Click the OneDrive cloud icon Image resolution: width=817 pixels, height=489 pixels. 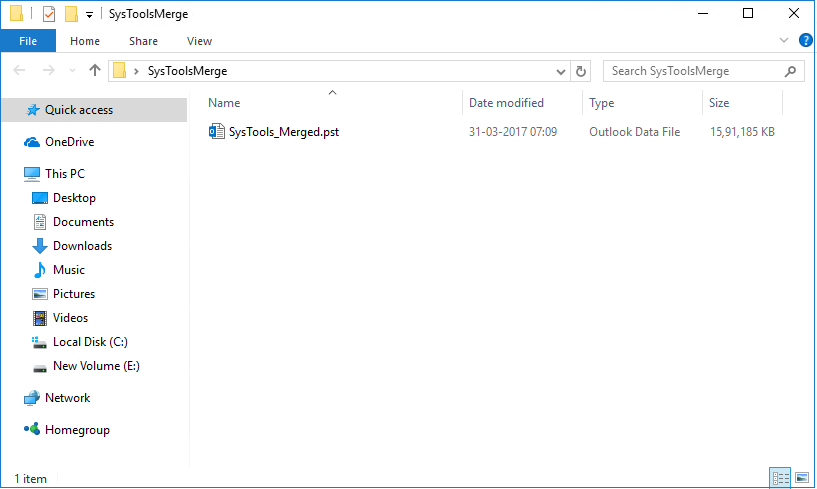(32, 142)
